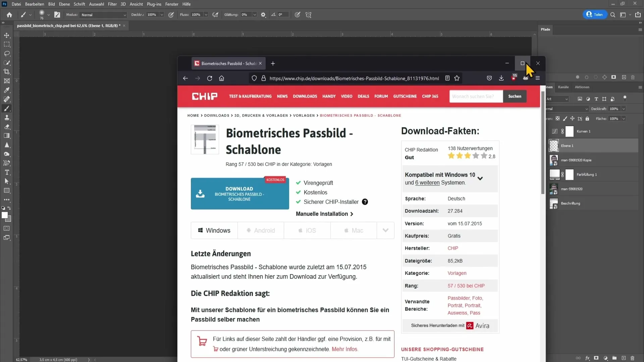Click the foreground color swatch
Screen dimensions: 644x362
tap(4, 215)
